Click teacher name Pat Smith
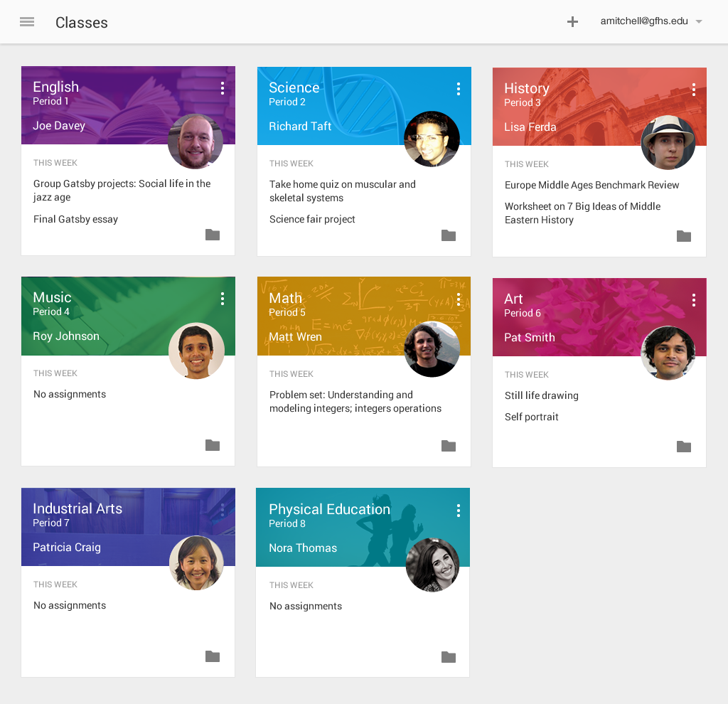This screenshot has height=704, width=728. point(530,338)
